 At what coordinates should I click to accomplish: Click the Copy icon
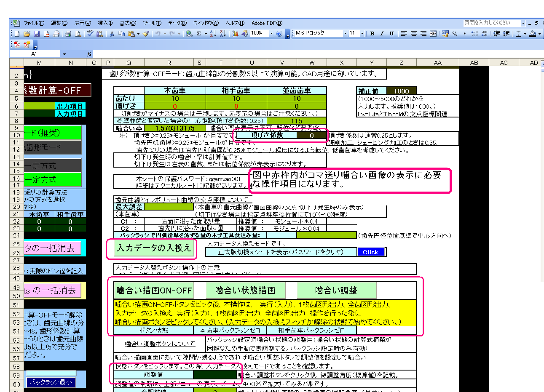(121, 34)
